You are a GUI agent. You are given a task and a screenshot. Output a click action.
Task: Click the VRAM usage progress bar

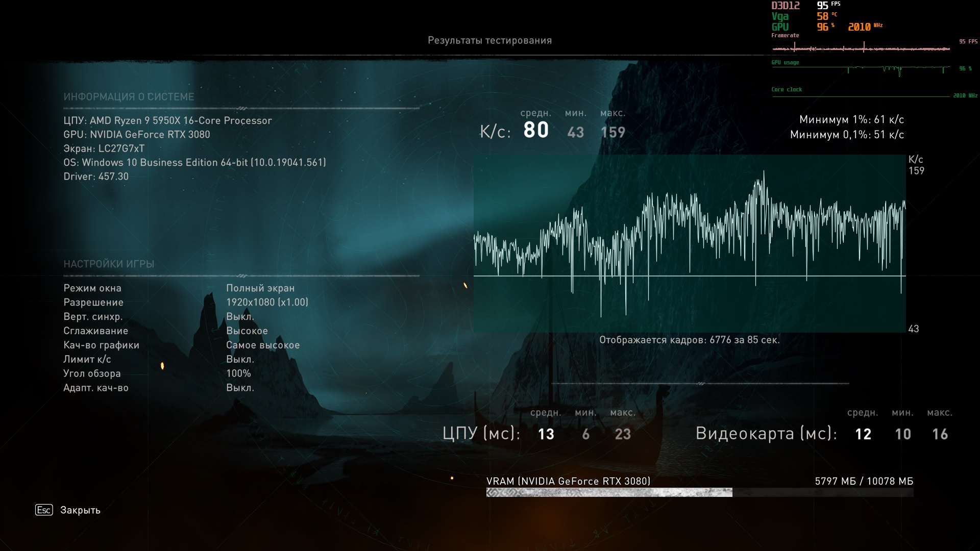click(699, 492)
